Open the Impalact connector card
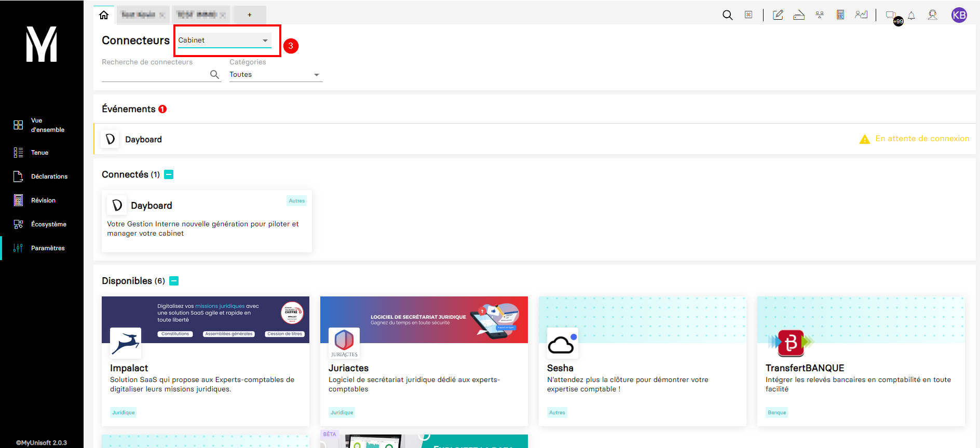980x448 pixels. pos(206,361)
